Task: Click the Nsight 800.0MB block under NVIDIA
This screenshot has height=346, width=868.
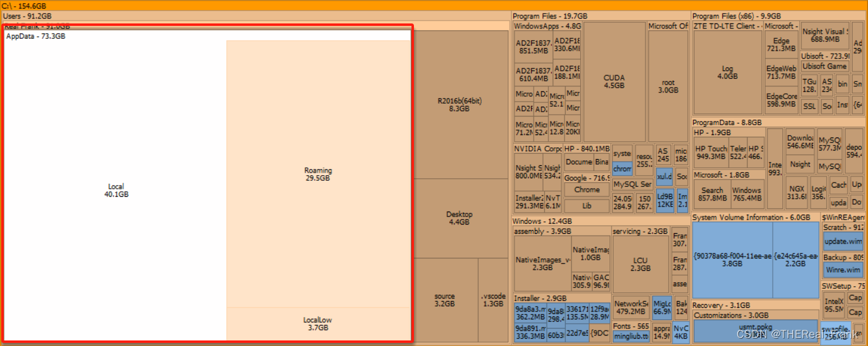Action: pyautogui.click(x=528, y=171)
